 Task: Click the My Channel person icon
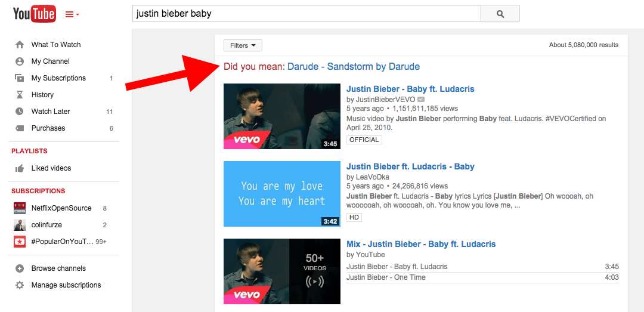pyautogui.click(x=19, y=61)
